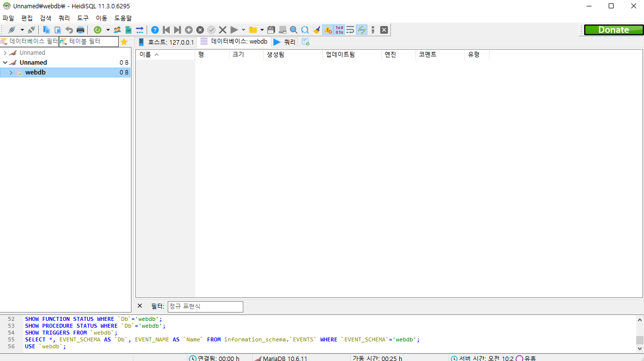Image resolution: width=644 pixels, height=361 pixels.
Task: Sort by the 엔진 column header
Action: (399, 54)
